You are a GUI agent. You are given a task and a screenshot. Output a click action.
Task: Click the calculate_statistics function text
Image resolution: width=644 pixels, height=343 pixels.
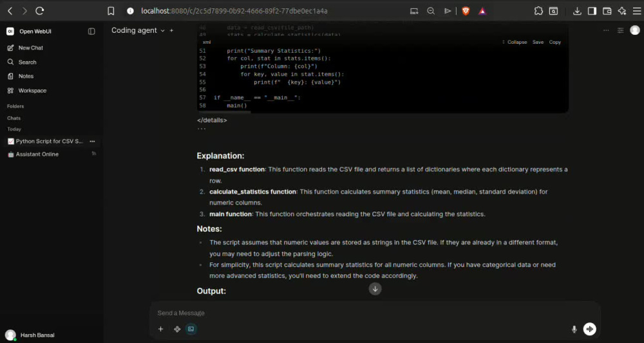[x=252, y=192]
